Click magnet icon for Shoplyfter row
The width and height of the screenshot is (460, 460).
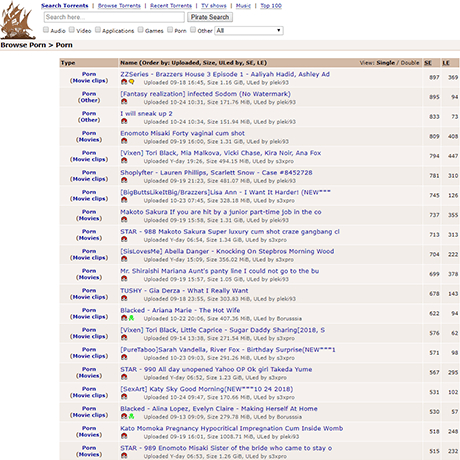coord(124,180)
